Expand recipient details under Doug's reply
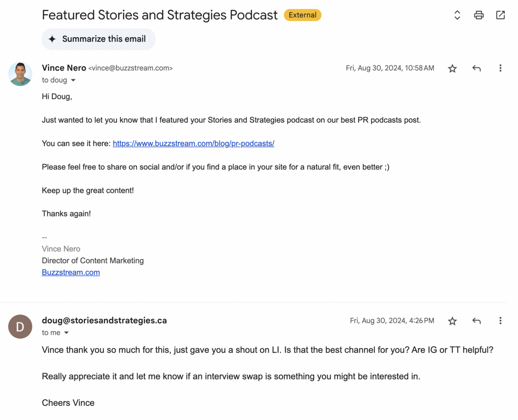The height and width of the screenshot is (420, 518). click(66, 332)
